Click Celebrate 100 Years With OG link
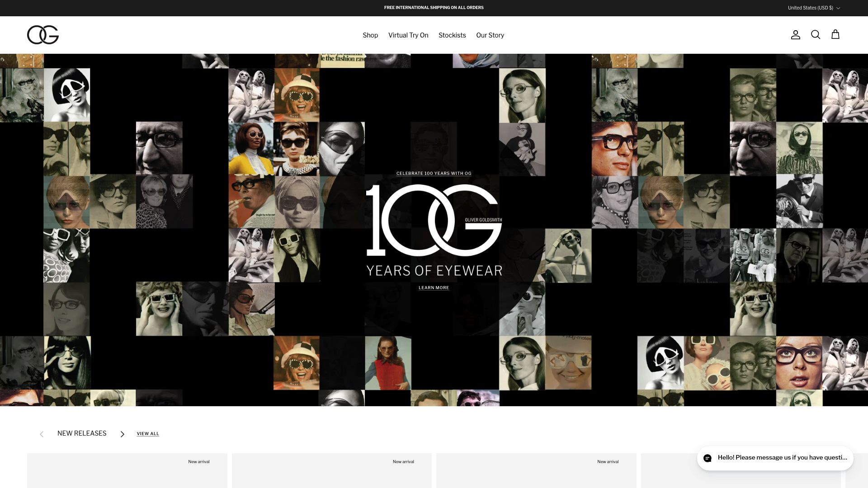The height and width of the screenshot is (488, 868). [434, 174]
